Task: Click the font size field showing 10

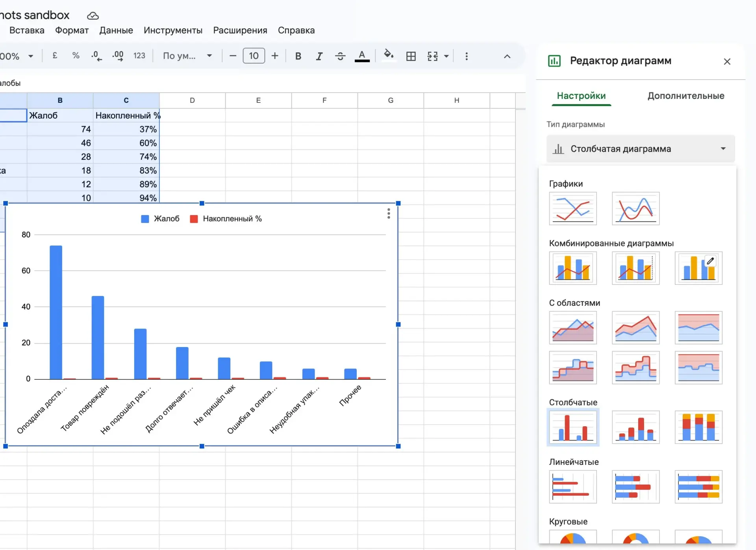Action: [254, 56]
